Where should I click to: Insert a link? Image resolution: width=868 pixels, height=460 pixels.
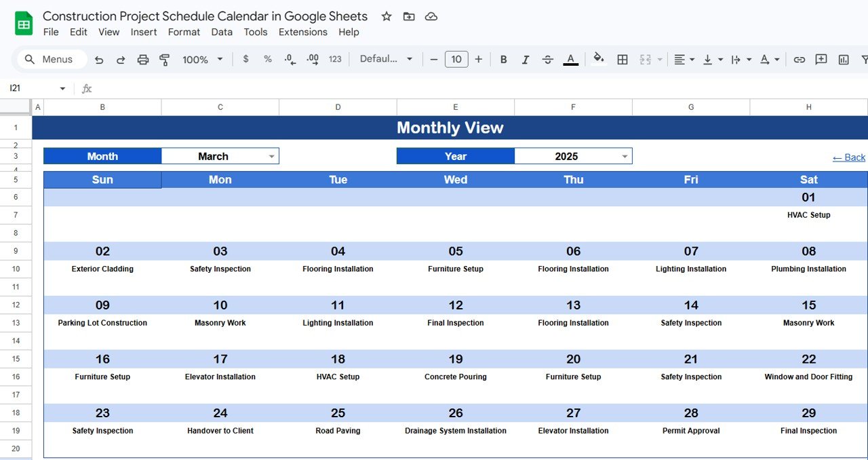(800, 59)
